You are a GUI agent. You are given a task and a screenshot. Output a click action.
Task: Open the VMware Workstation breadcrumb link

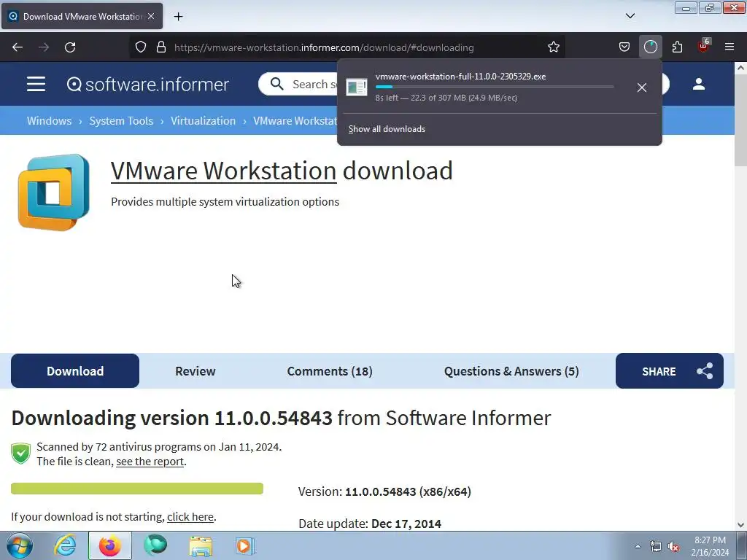pos(295,121)
